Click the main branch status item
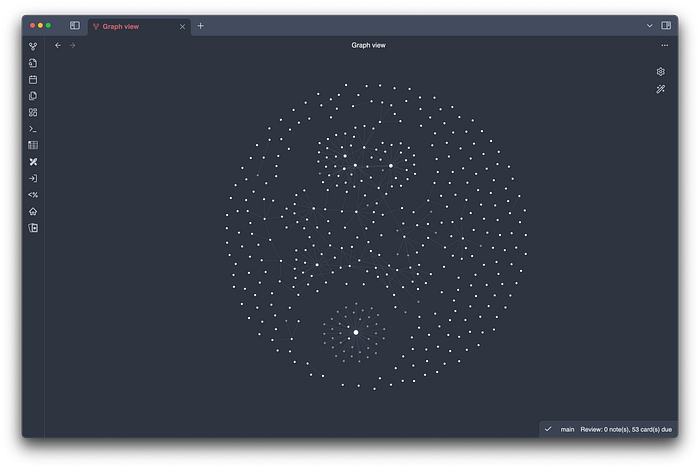 coord(567,429)
